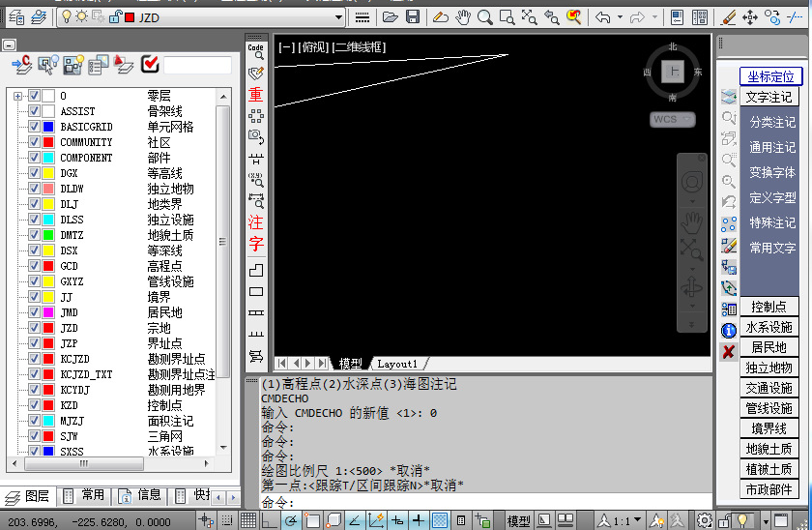Screen dimensions: 812x530
Task: Click the red 重 icon in vertical toolbar
Action: coord(256,94)
